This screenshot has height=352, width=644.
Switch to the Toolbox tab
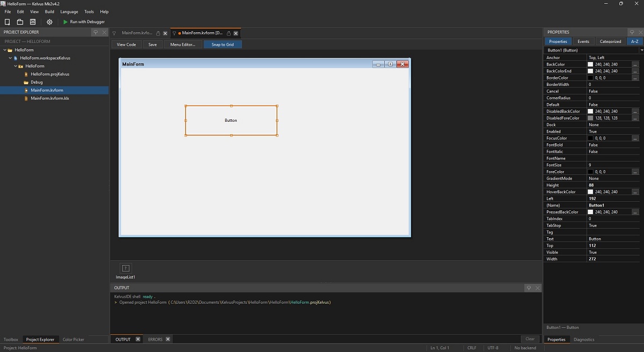tap(11, 339)
